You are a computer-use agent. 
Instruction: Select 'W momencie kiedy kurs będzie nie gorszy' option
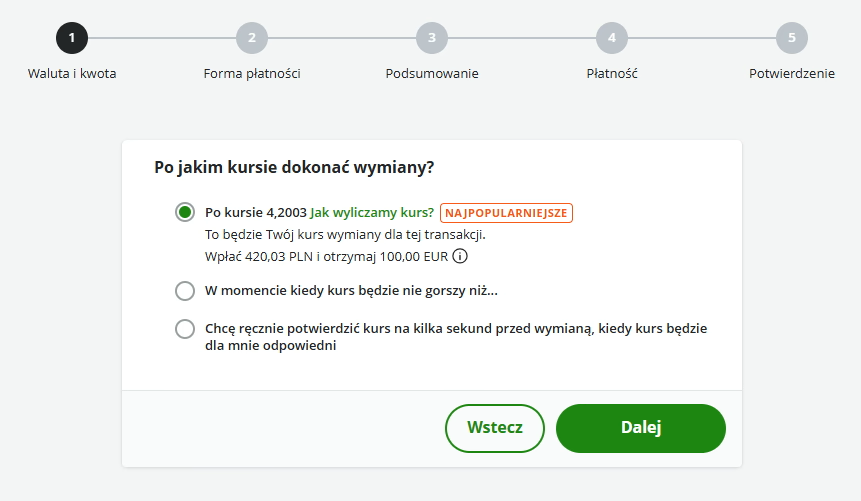pos(185,291)
